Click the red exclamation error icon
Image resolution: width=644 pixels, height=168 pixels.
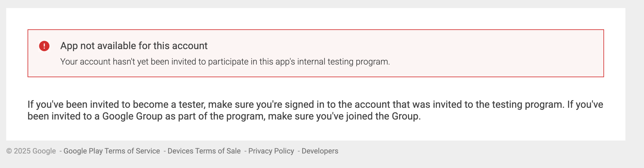pyautogui.click(x=44, y=46)
